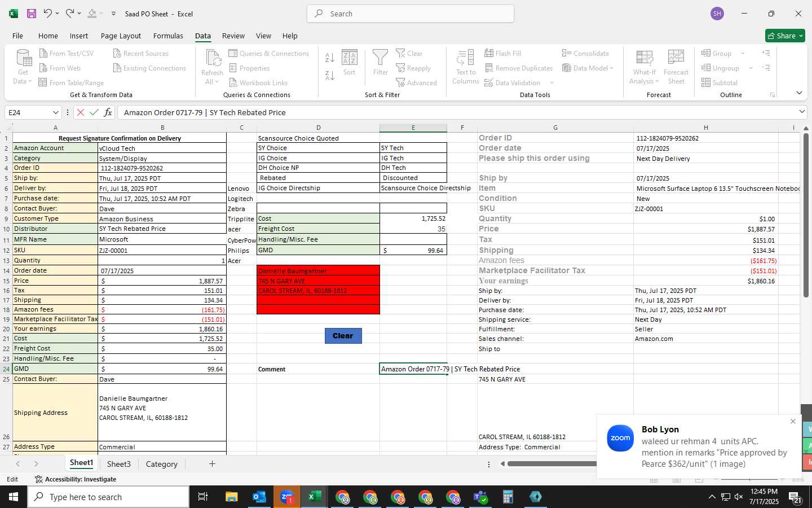Click Insert Function fx icon

[x=108, y=112]
